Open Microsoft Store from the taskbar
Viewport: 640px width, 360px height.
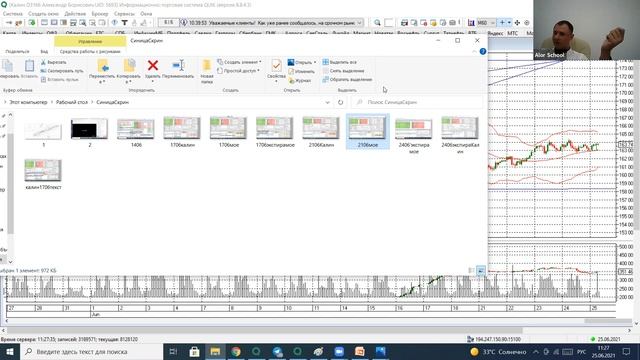click(x=194, y=351)
